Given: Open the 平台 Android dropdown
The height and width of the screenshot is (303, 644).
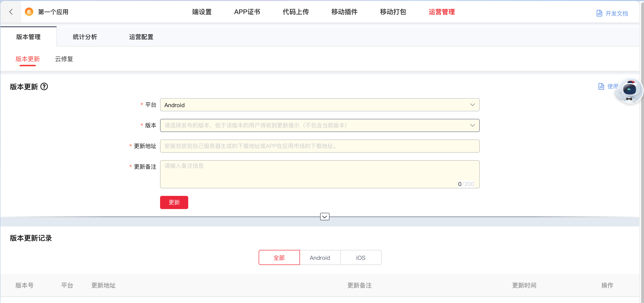Looking at the screenshot, I should click(319, 105).
